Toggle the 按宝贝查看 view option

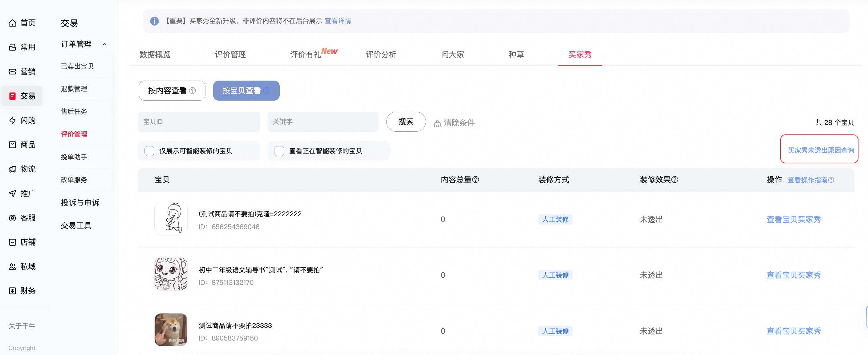click(246, 90)
